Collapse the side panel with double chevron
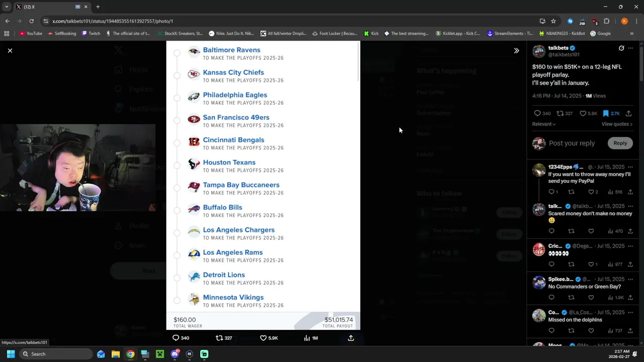The image size is (644, 362). 516,50
